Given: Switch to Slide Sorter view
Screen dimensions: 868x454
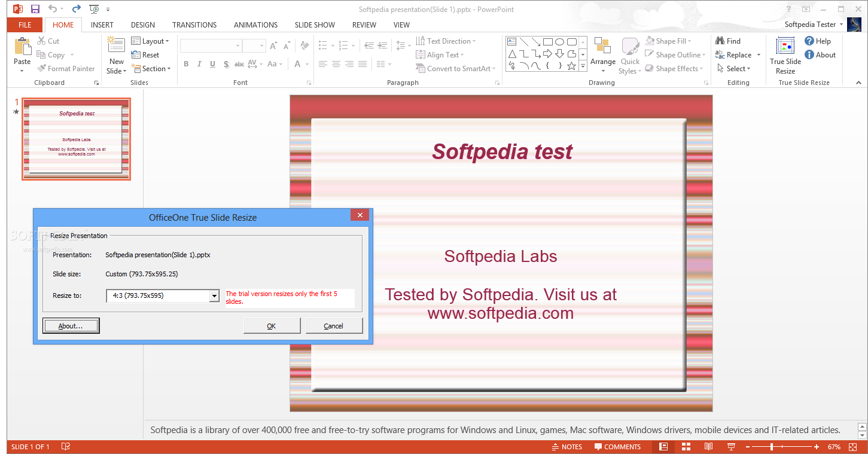Looking at the screenshot, I should (x=686, y=447).
